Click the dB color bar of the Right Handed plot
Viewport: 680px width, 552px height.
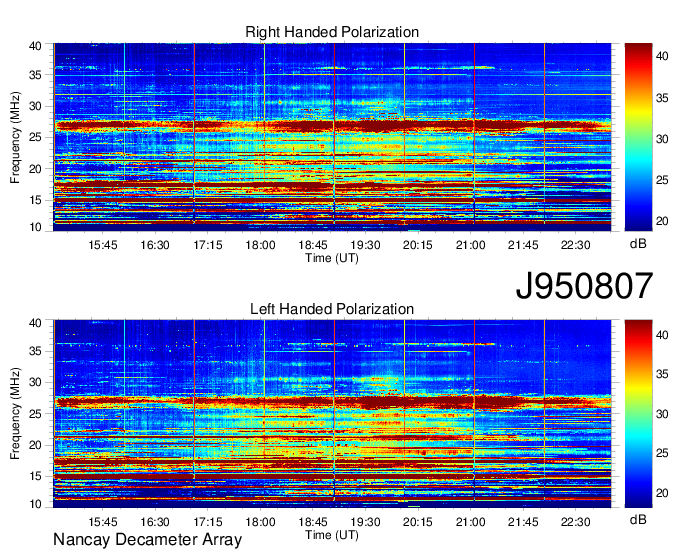coord(638,137)
